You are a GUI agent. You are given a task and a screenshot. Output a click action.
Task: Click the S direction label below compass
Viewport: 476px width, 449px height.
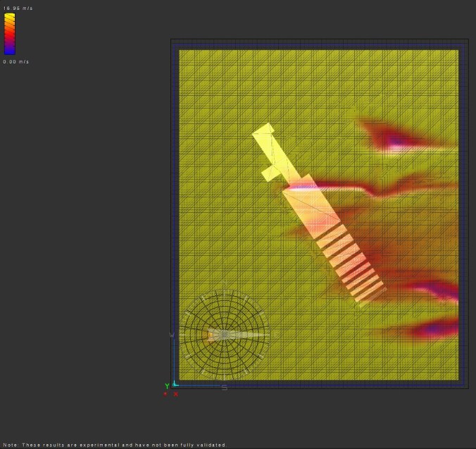225,388
